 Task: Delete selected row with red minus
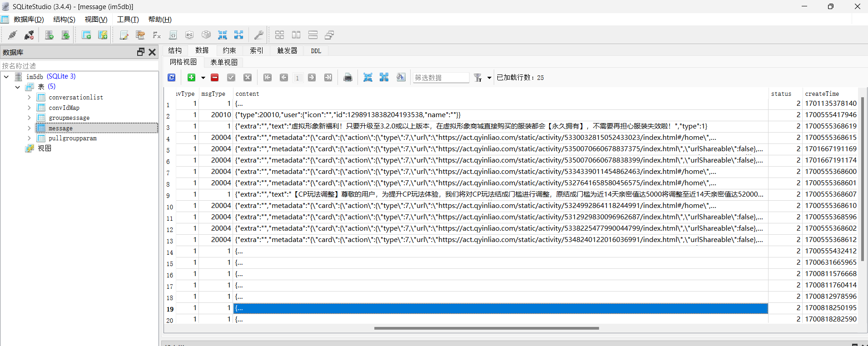point(215,78)
